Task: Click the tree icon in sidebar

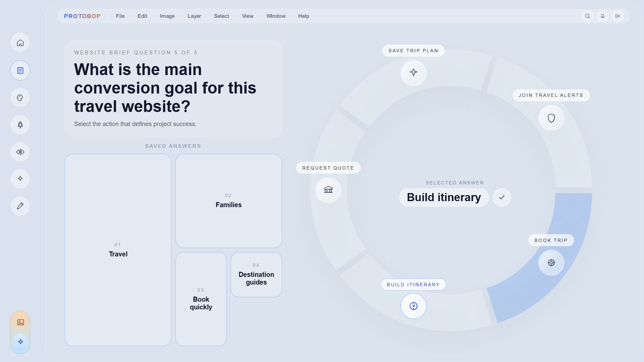Action: coord(20,125)
